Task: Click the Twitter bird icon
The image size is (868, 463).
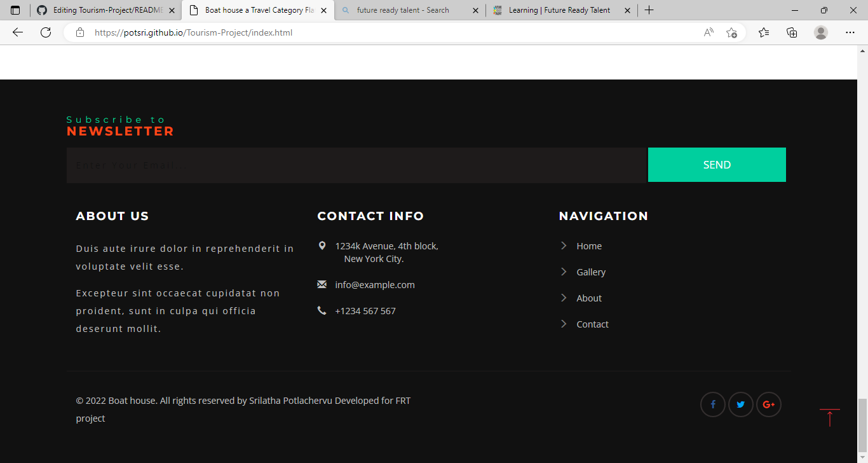Action: coord(740,404)
